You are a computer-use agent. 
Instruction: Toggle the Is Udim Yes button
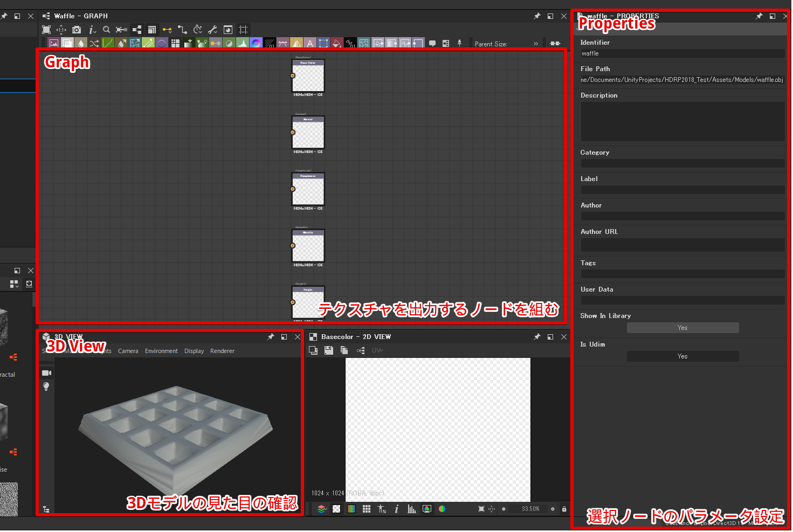point(682,357)
